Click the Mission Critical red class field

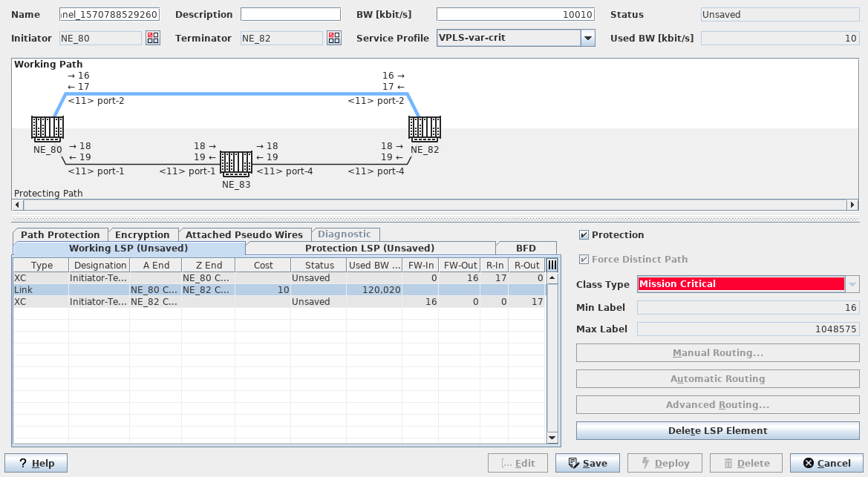click(740, 284)
